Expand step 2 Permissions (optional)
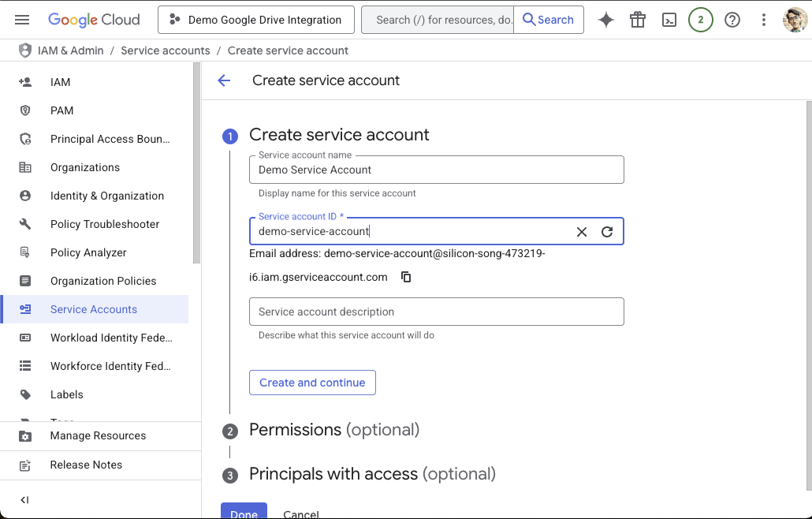The width and height of the screenshot is (812, 519). click(x=334, y=430)
